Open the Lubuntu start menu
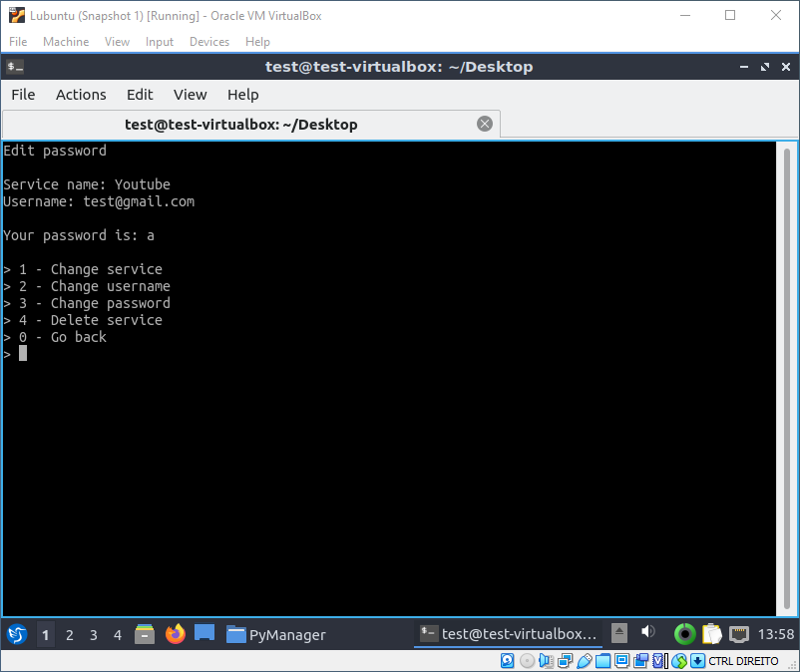This screenshot has height=672, width=800. pos(17,634)
